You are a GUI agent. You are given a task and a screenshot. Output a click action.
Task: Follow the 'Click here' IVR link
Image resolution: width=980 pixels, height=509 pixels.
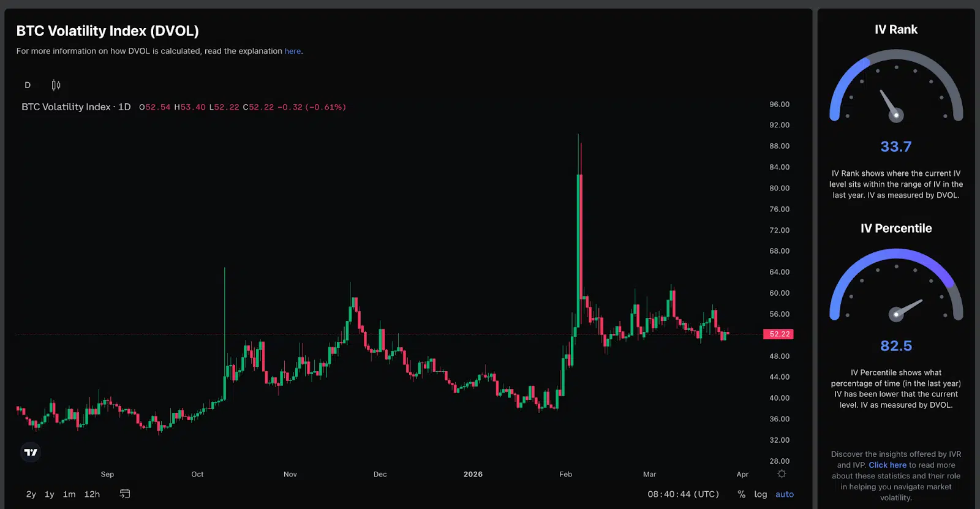click(x=888, y=465)
